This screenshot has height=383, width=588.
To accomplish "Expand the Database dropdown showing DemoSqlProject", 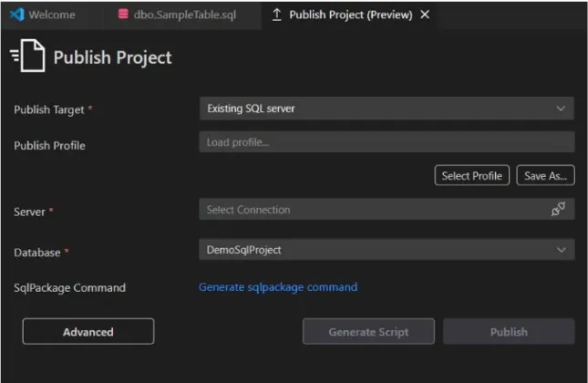I will click(386, 249).
